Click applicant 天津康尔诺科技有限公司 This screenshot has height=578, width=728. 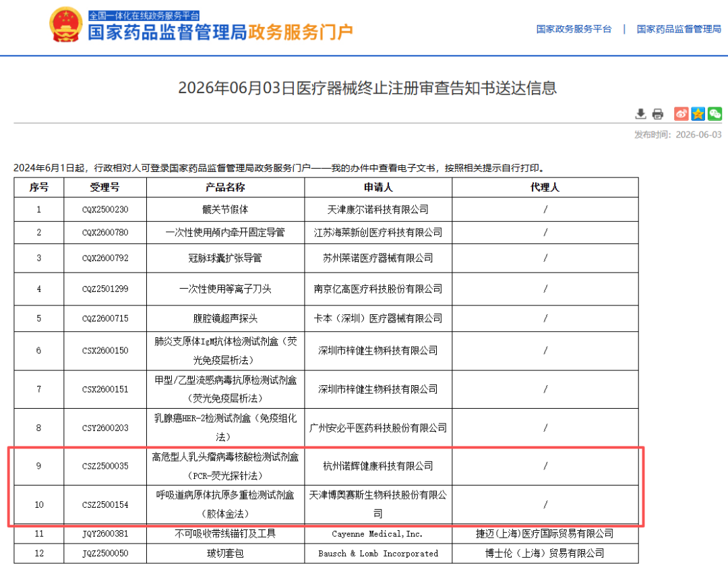click(378, 210)
